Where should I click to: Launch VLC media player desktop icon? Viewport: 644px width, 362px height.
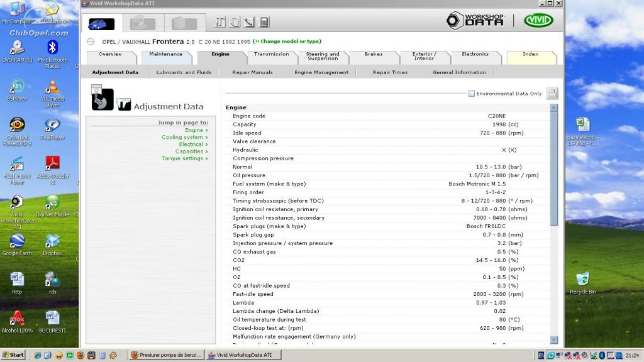52,93
